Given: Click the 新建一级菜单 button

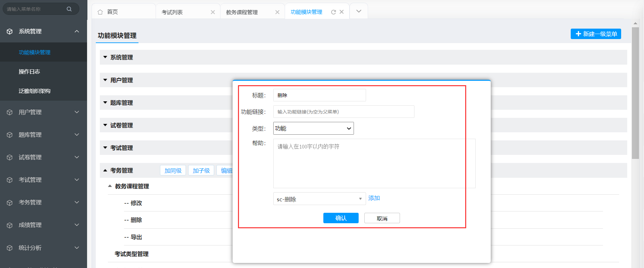Looking at the screenshot, I should point(596,34).
